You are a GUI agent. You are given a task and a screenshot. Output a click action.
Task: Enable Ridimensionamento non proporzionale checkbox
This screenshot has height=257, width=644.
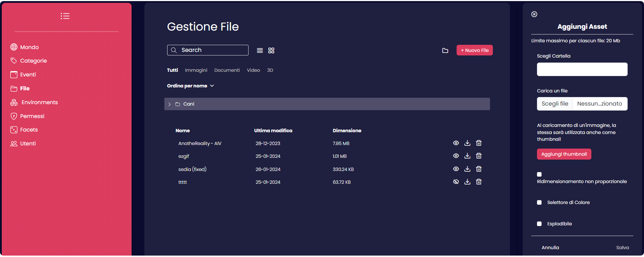pos(539,174)
